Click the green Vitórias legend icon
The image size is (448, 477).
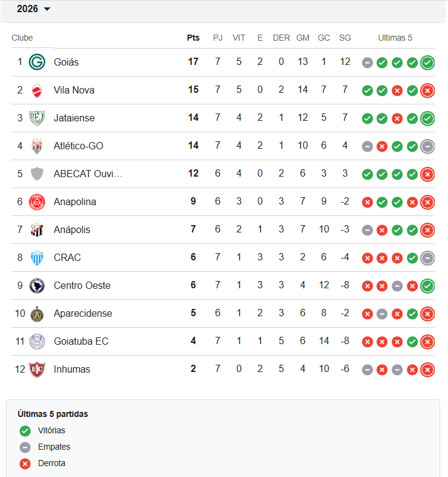pyautogui.click(x=25, y=431)
